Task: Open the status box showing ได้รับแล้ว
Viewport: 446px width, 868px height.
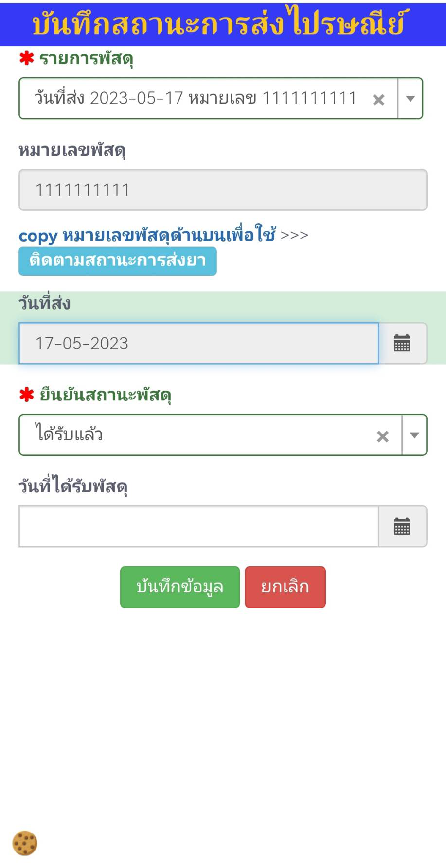Action: pos(195,435)
